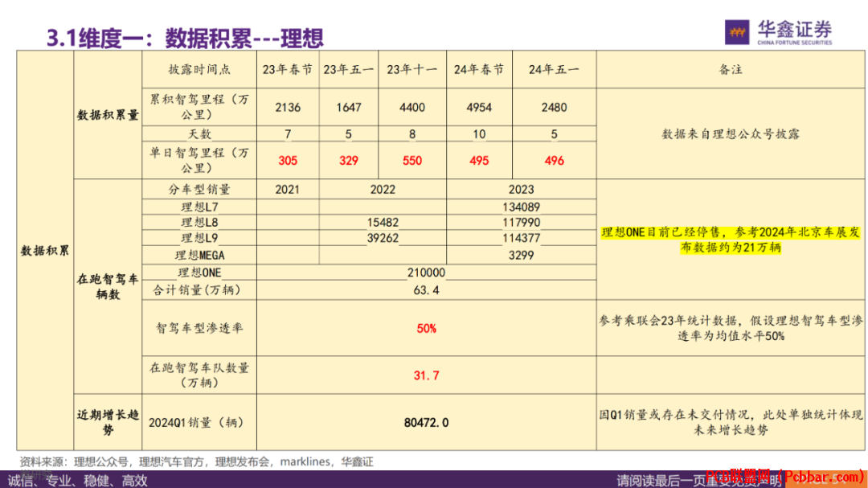
Task: Click the note 数据来自理想公众号披露
Action: point(731,134)
